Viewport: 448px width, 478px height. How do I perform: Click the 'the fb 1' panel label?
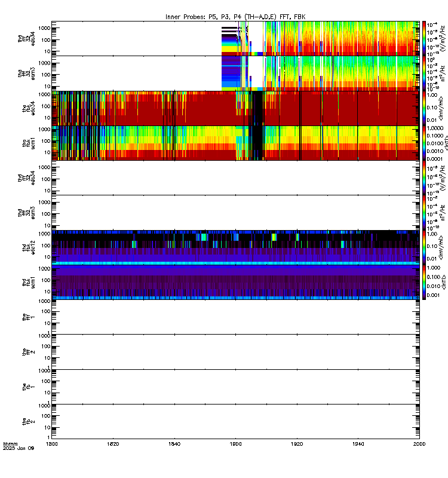point(29,387)
